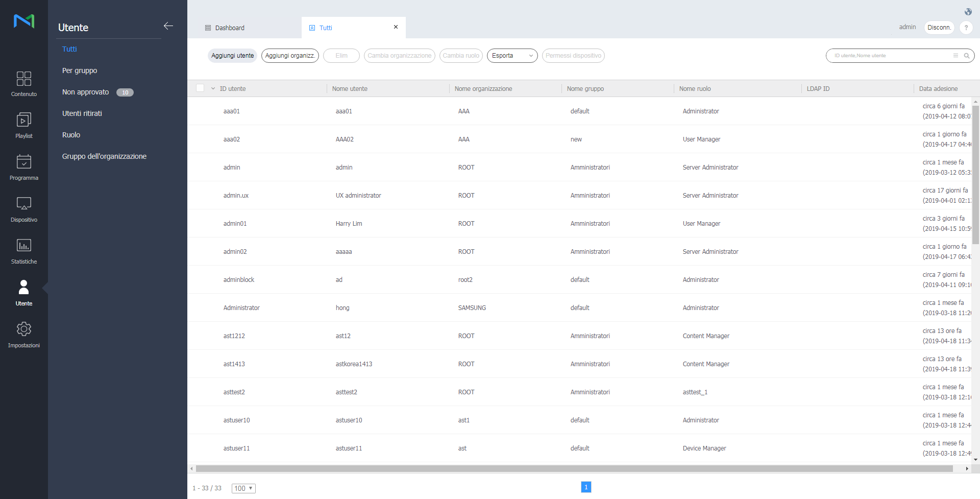Screen dimensions: 980x499
Task: Open search filter options list icon
Action: coord(955,56)
